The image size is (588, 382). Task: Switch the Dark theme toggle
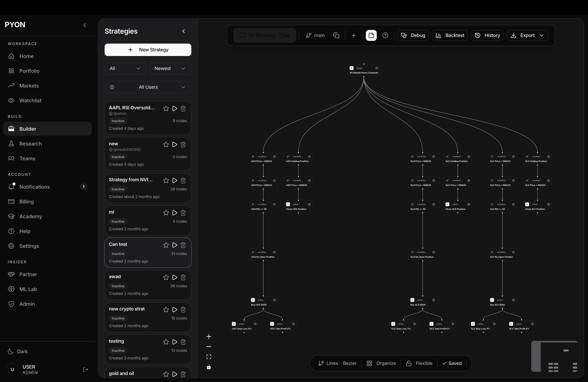(x=18, y=352)
